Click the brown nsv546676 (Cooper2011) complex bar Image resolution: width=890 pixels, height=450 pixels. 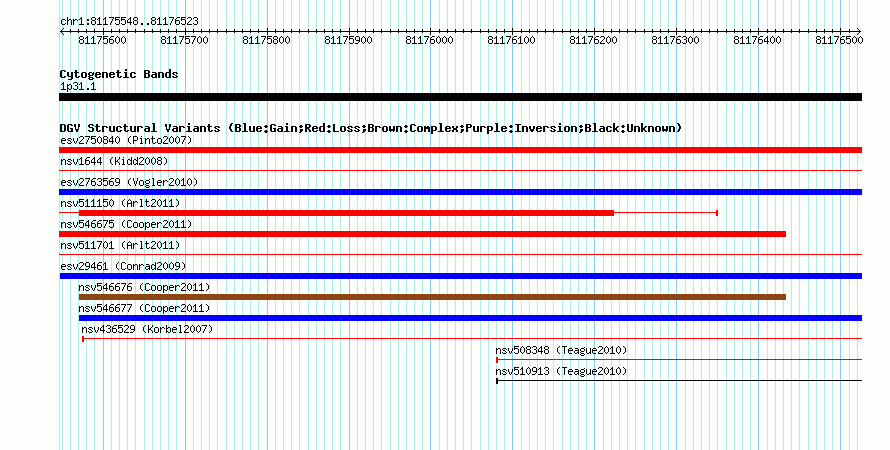(x=432, y=297)
